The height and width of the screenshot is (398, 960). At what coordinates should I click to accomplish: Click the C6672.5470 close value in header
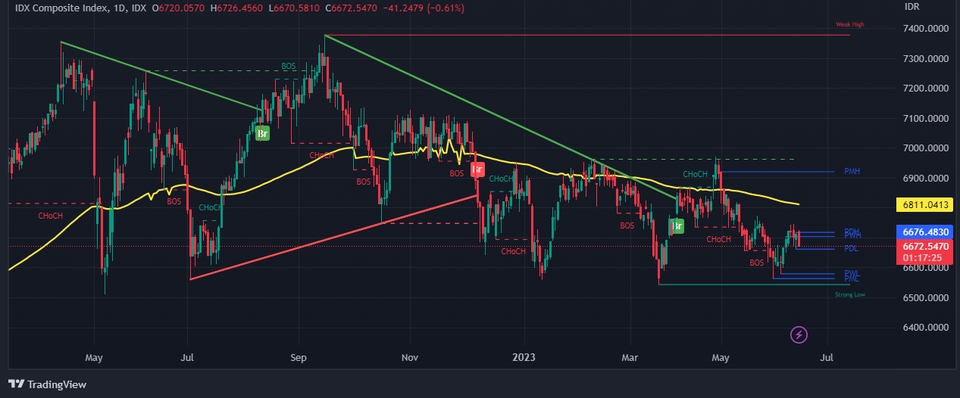pyautogui.click(x=351, y=8)
